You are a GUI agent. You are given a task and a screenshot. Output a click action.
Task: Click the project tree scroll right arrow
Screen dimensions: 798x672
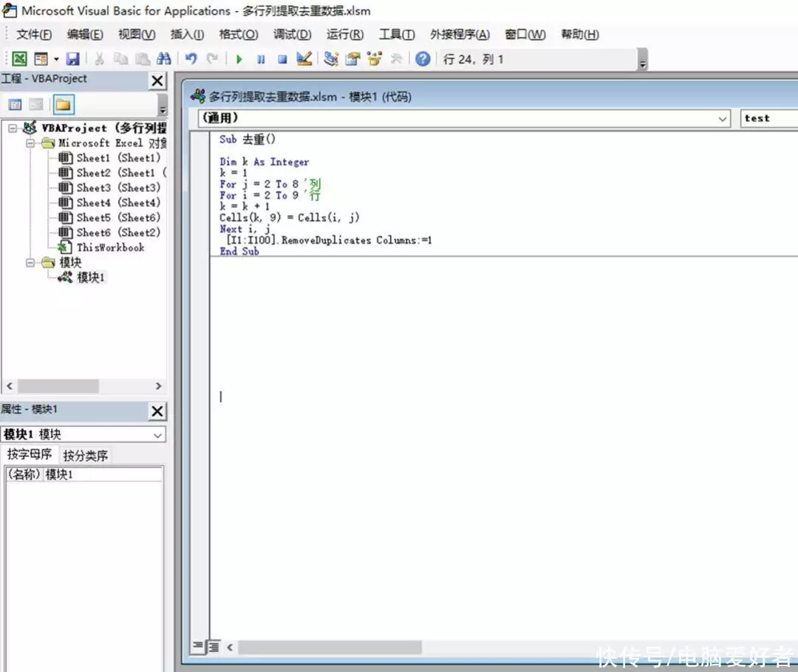point(158,386)
